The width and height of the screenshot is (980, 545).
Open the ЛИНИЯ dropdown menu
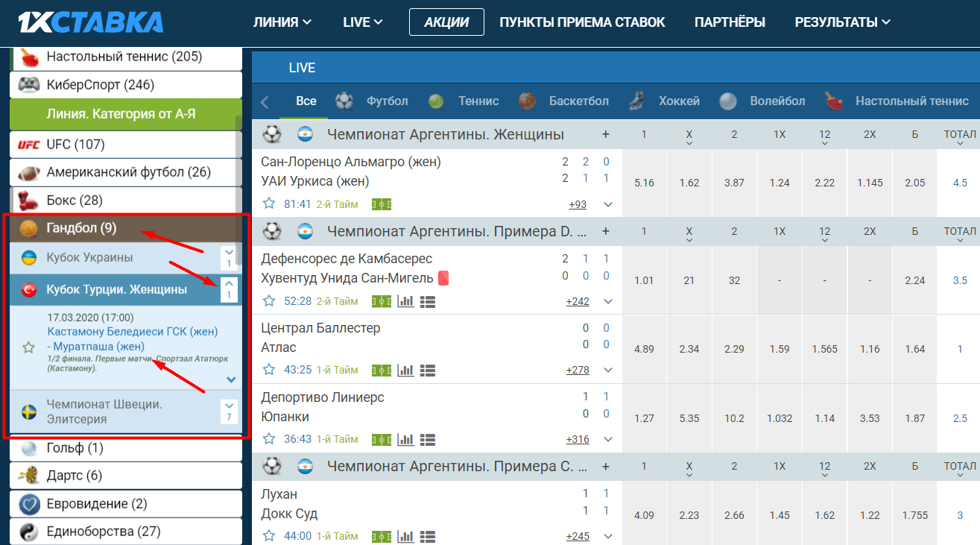[282, 22]
